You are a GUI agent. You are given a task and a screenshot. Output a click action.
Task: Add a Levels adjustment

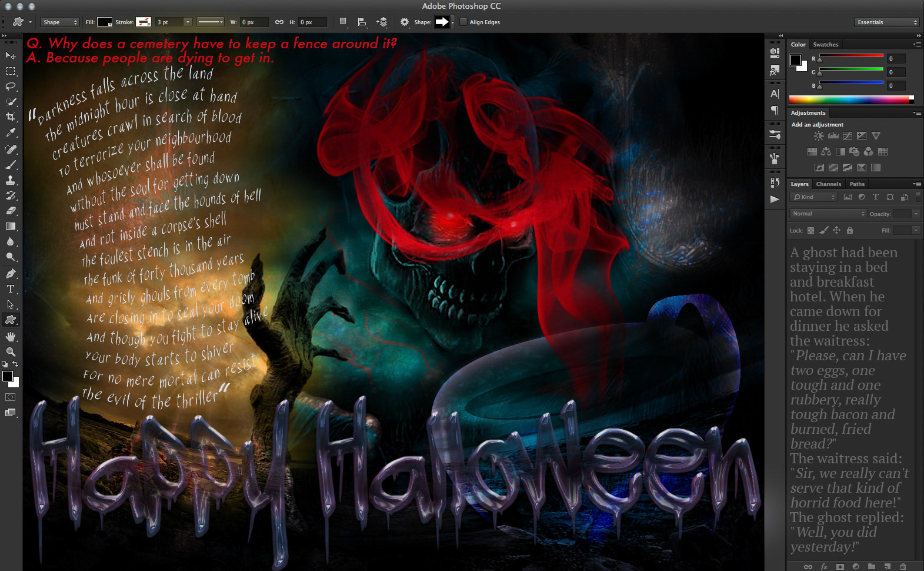coord(833,136)
